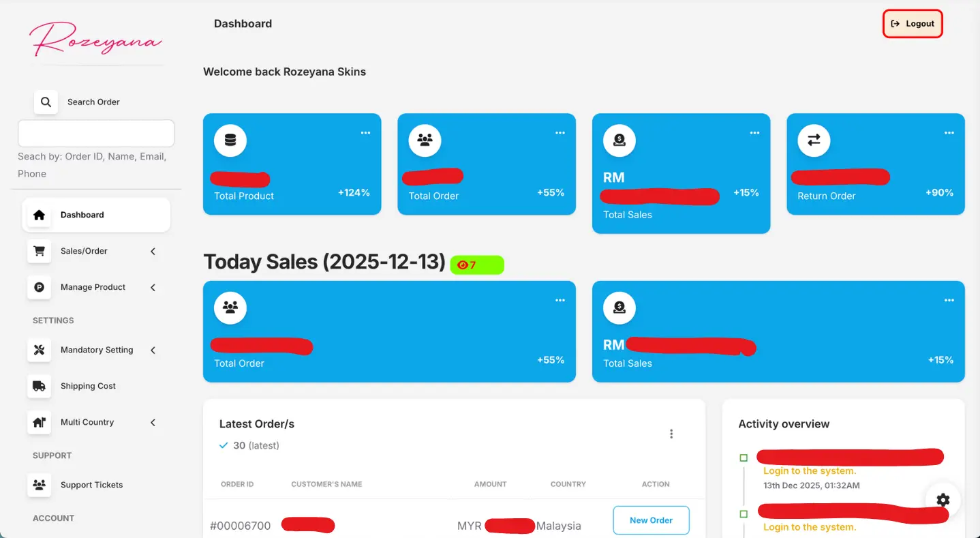
Task: Click the Manage Product icon
Action: pyautogui.click(x=40, y=287)
